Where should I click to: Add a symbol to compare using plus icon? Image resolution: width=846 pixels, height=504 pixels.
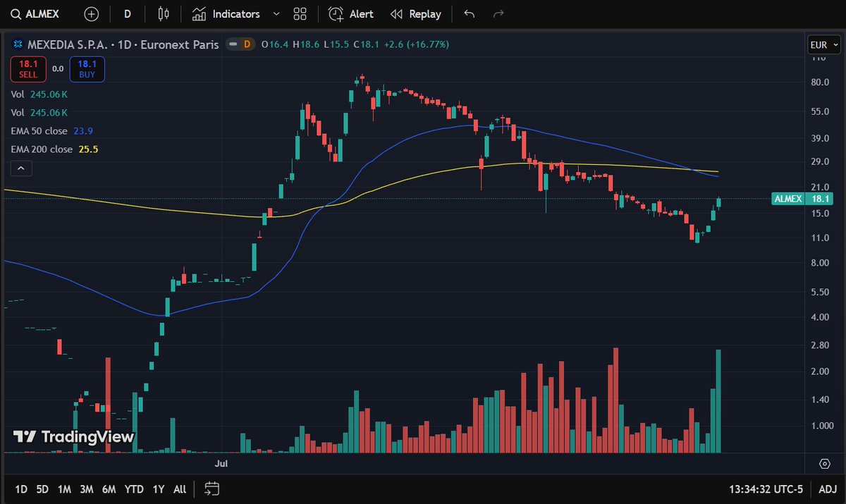(x=92, y=14)
